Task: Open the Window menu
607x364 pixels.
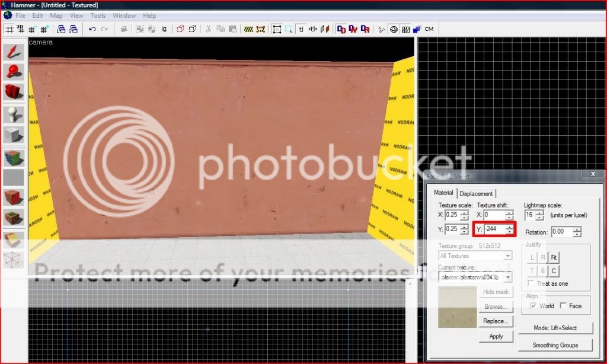Action: pyautogui.click(x=124, y=15)
